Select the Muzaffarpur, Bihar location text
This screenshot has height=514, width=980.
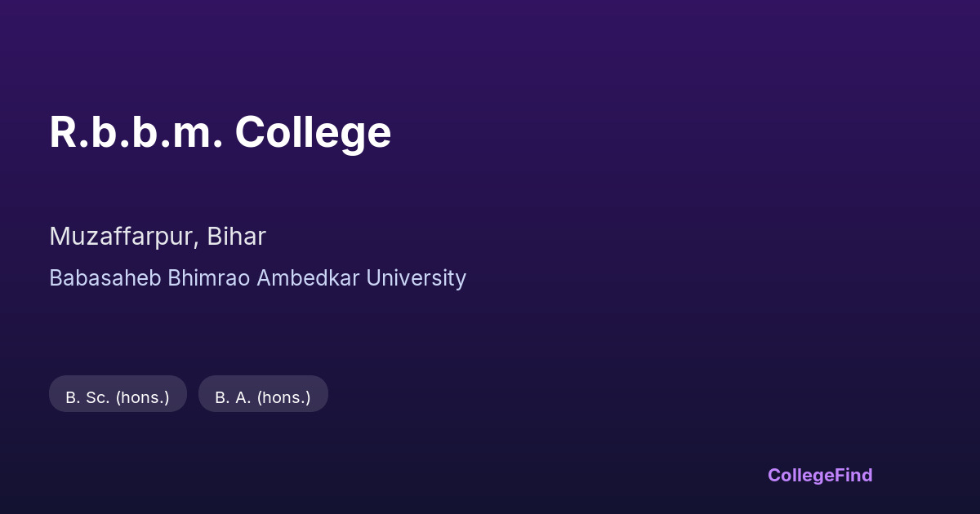click(x=158, y=237)
